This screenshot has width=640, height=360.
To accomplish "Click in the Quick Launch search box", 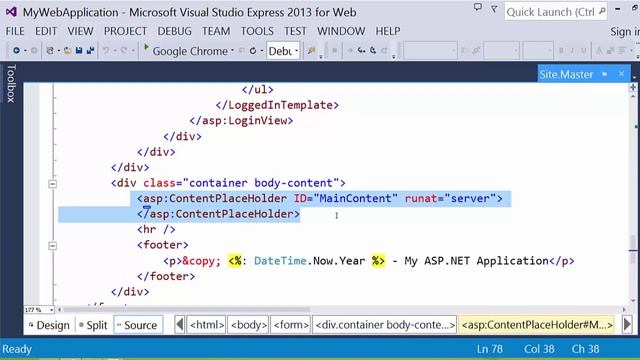I will (x=555, y=12).
